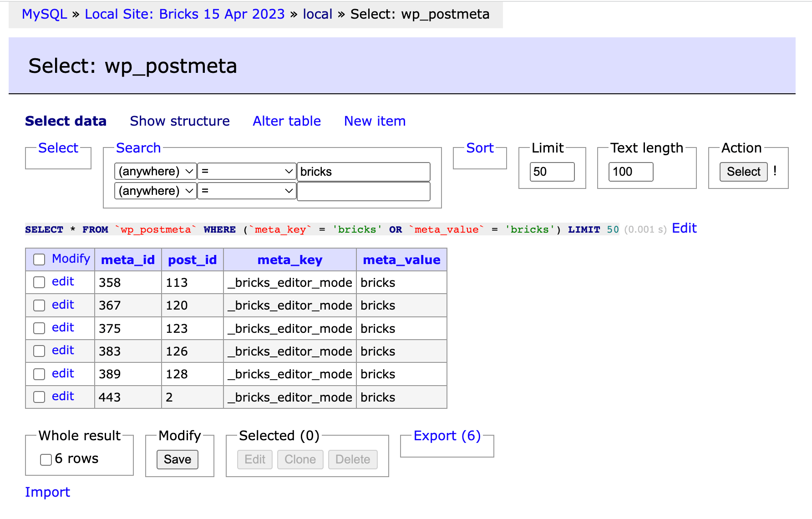Click the empty second search value field
This screenshot has width=812, height=519.
pos(364,191)
